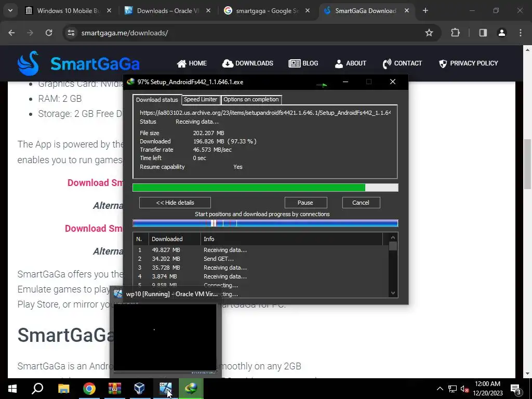This screenshot has width=532, height=399.
Task: Open Internet Download Manager in taskbar
Action: pyautogui.click(x=191, y=389)
